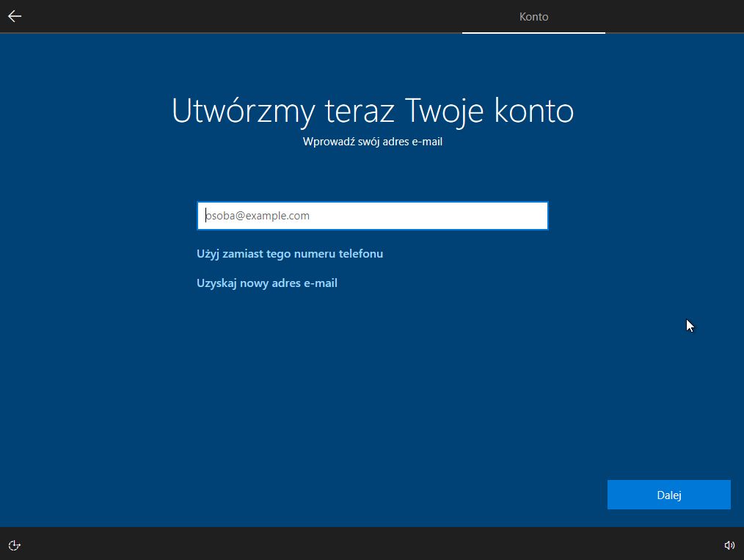Open 'Uzyskaj nowy adres e-mail' link
The width and height of the screenshot is (744, 560).
267,283
